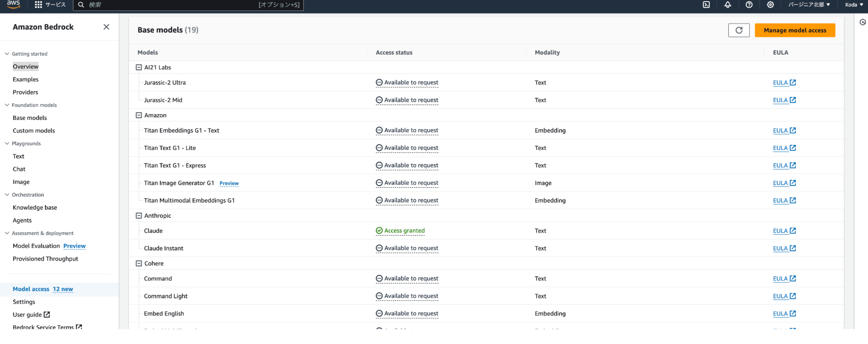
Task: Open the region dropdown バージニア北部
Action: pos(809,5)
